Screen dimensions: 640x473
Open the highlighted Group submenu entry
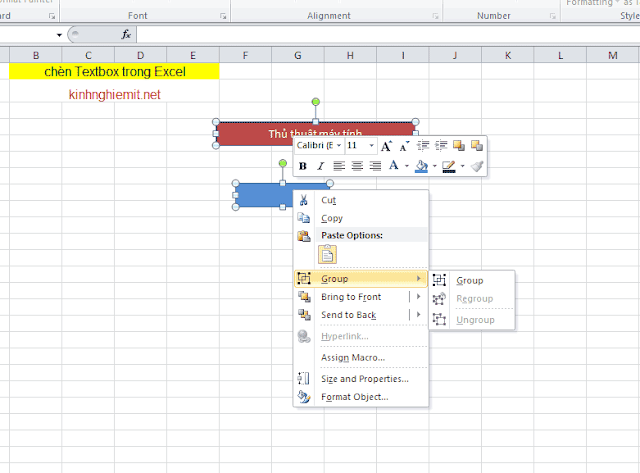pos(361,279)
